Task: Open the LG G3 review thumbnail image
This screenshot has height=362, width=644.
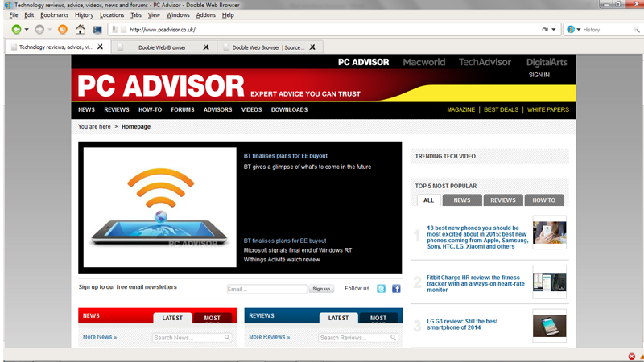Action: click(x=549, y=326)
